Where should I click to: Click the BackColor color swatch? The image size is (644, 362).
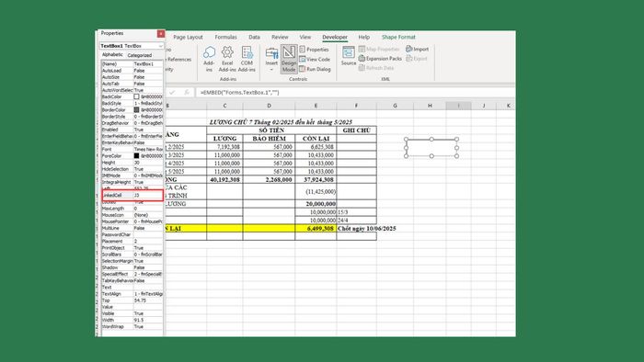pos(136,96)
